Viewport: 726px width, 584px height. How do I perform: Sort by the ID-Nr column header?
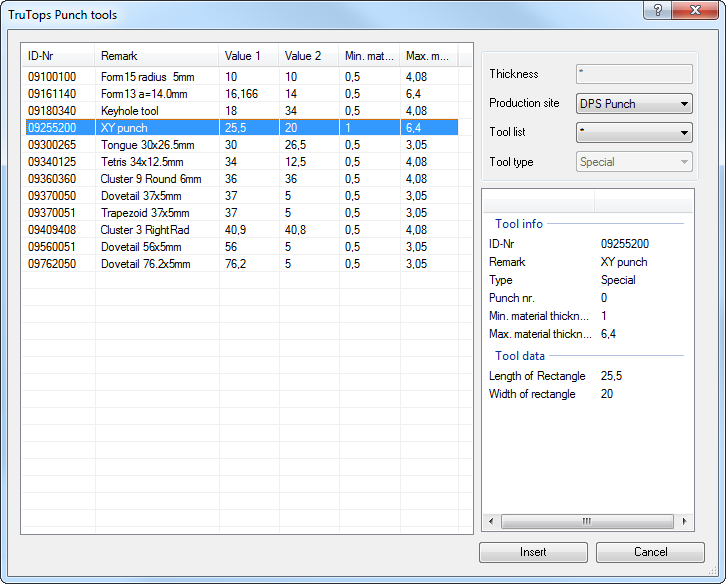(58, 56)
